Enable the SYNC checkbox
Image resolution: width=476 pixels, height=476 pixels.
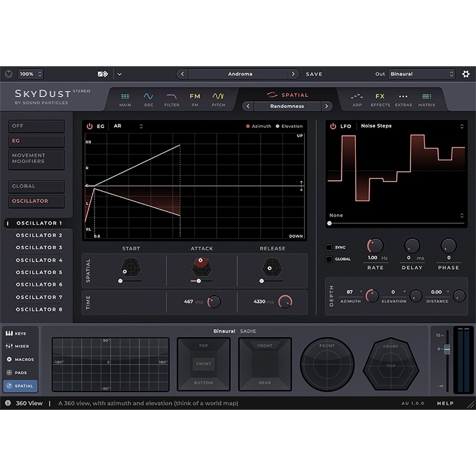coord(328,248)
